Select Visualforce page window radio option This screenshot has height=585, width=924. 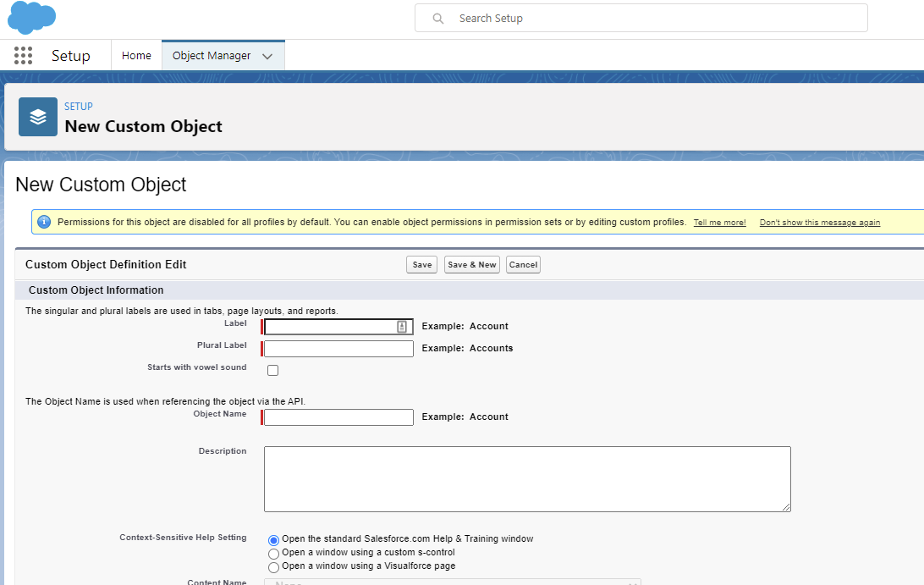pyautogui.click(x=273, y=567)
